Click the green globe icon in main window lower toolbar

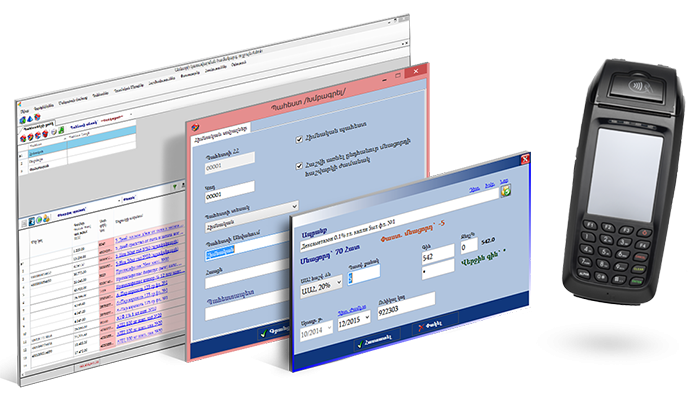[x=39, y=220]
